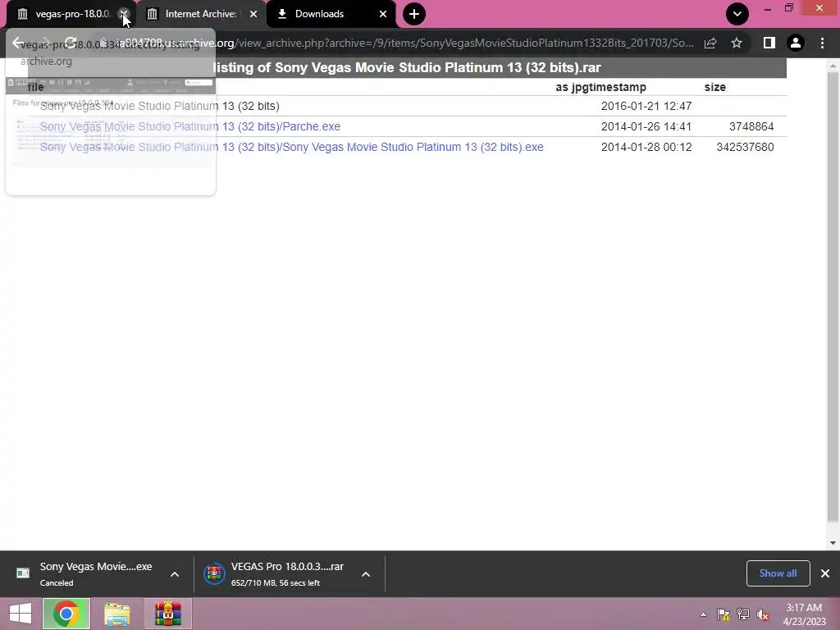840x630 pixels.
Task: Select timestamp 2014-01-28 00:12
Action: (x=646, y=147)
